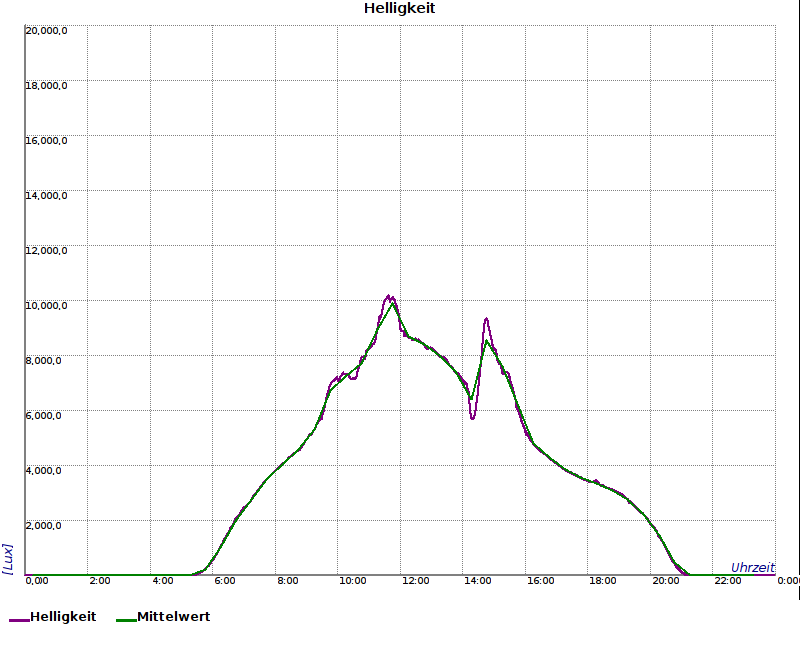The width and height of the screenshot is (800, 650).
Task: Click the 10,000,0 y-axis value
Action: click(46, 306)
